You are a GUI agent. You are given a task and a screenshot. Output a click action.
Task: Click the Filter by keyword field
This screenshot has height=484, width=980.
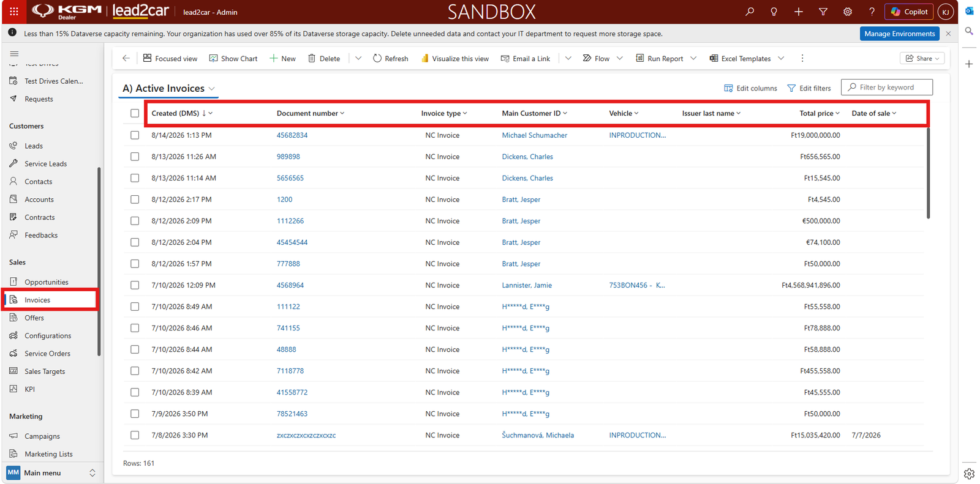click(x=887, y=87)
